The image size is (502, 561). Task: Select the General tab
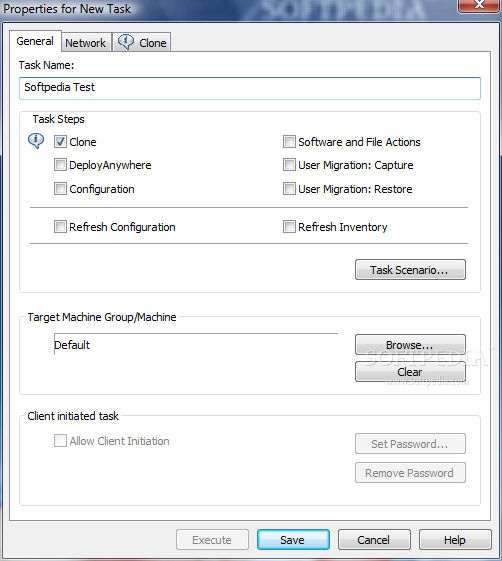click(35, 41)
